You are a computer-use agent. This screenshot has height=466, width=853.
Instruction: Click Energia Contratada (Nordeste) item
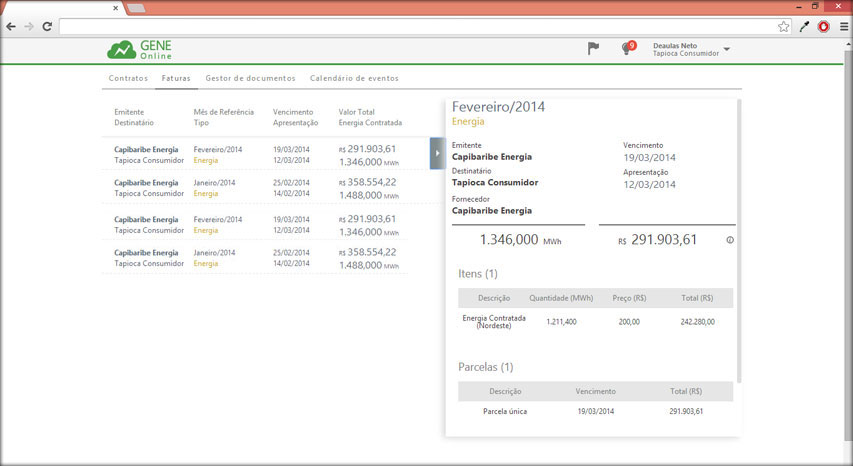494,322
